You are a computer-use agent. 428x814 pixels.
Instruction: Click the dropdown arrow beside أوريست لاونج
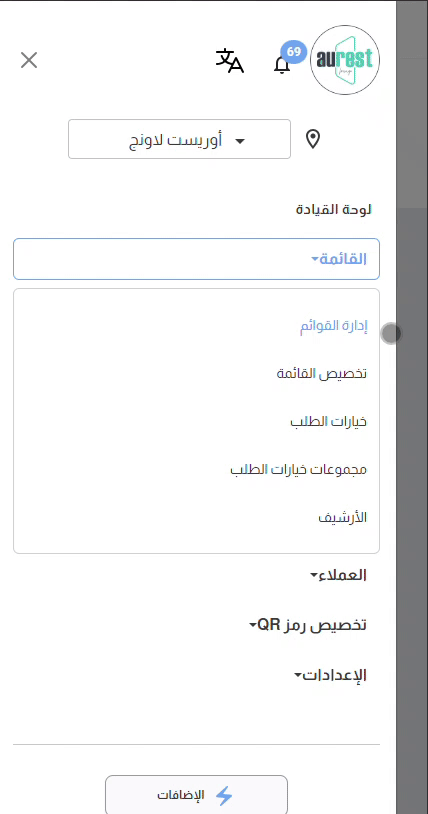(x=240, y=141)
